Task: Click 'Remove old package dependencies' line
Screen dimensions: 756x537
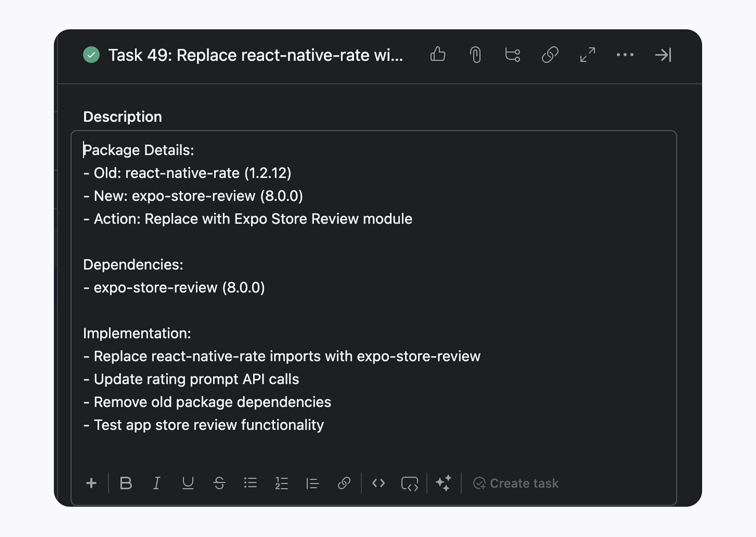Action: tap(207, 402)
